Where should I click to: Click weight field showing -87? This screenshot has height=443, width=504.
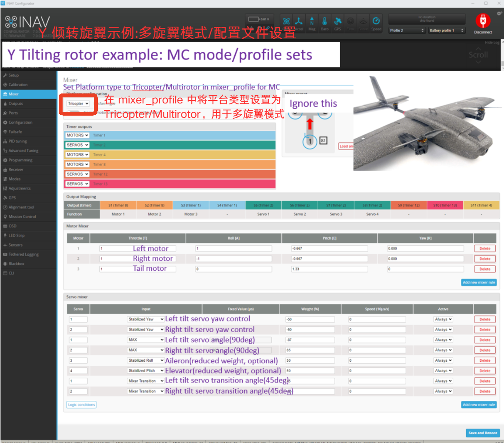click(310, 340)
